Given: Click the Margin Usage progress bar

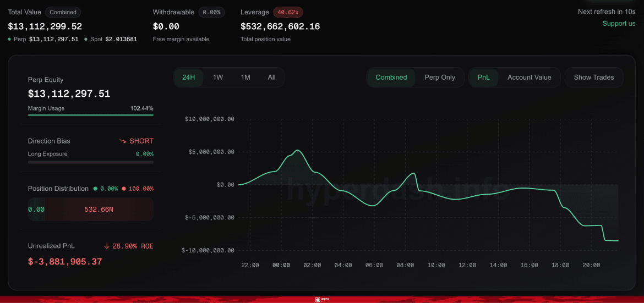Looking at the screenshot, I should [90, 115].
